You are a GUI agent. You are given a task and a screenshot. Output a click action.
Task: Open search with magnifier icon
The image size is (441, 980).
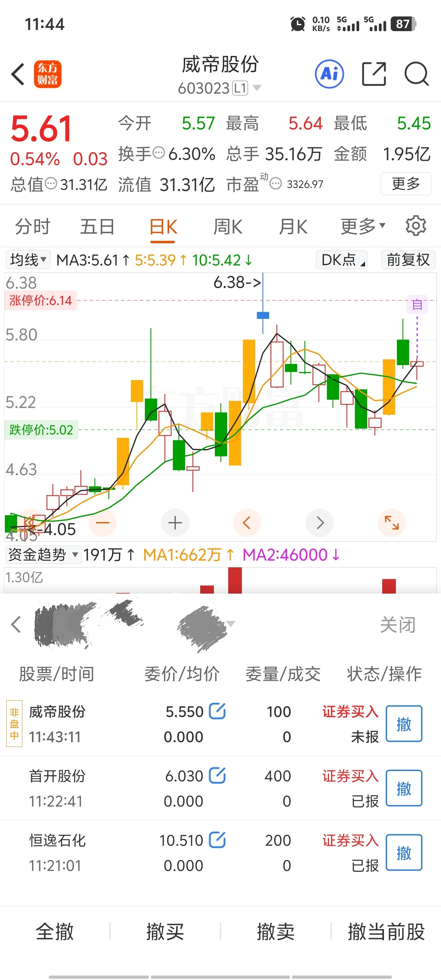[x=416, y=74]
